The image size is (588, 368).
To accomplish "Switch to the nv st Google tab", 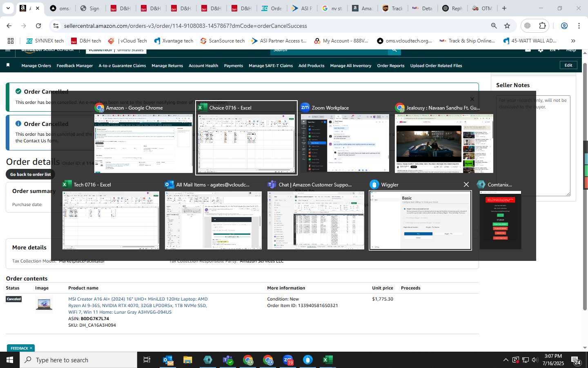I will click(333, 8).
